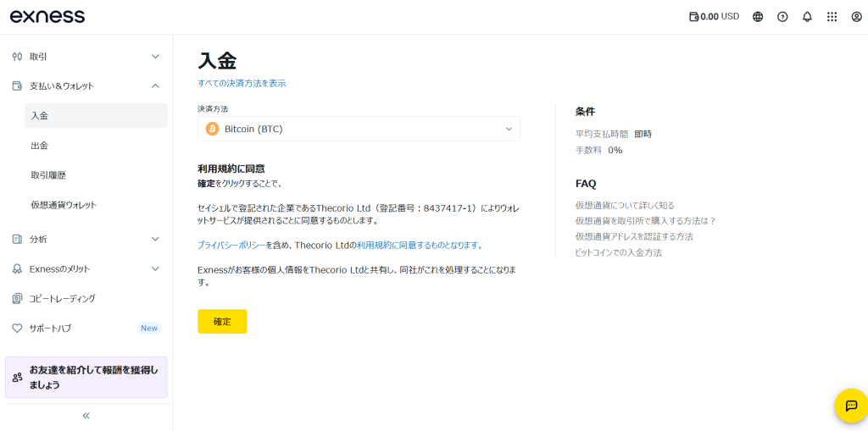Collapse the sidebar with double chevron
This screenshot has height=431, width=868.
click(86, 416)
